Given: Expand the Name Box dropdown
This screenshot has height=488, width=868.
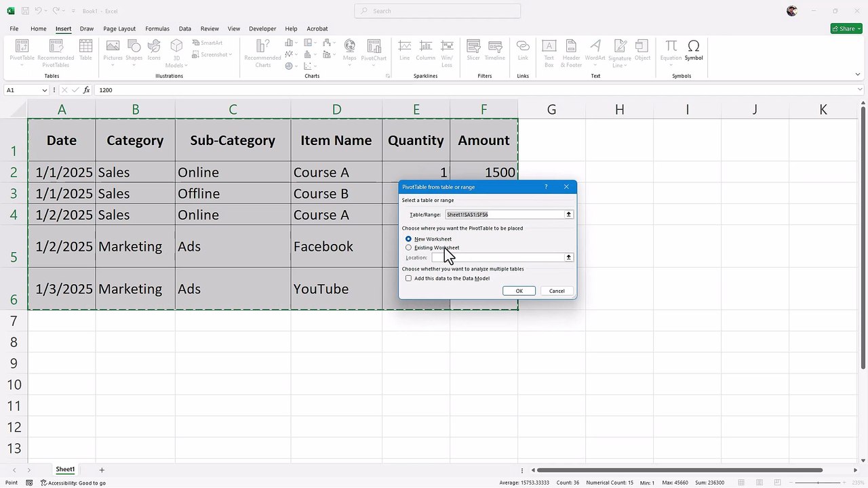Looking at the screenshot, I should [45, 90].
